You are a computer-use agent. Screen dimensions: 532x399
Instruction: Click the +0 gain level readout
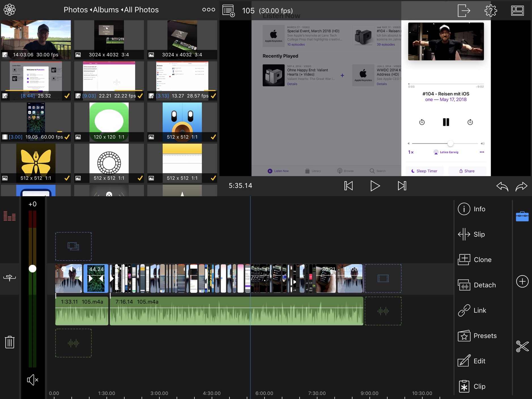33,204
